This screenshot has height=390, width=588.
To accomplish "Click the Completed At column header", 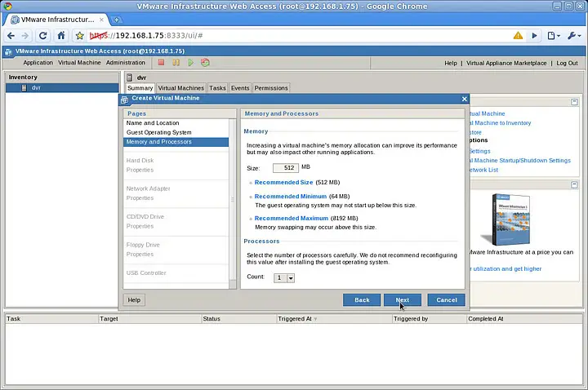I will pyautogui.click(x=524, y=319).
